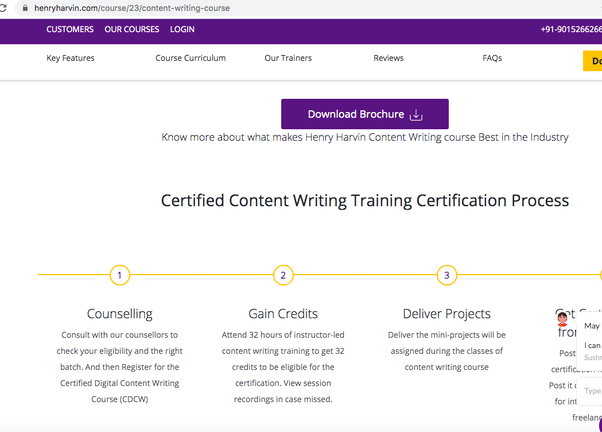
Task: Call the +91 phone number link
Action: coord(570,30)
